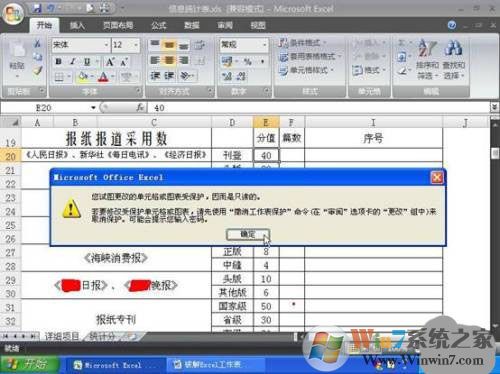Switch to the 页面布局 ribbon tab
This screenshot has width=500, height=374.
(118, 25)
